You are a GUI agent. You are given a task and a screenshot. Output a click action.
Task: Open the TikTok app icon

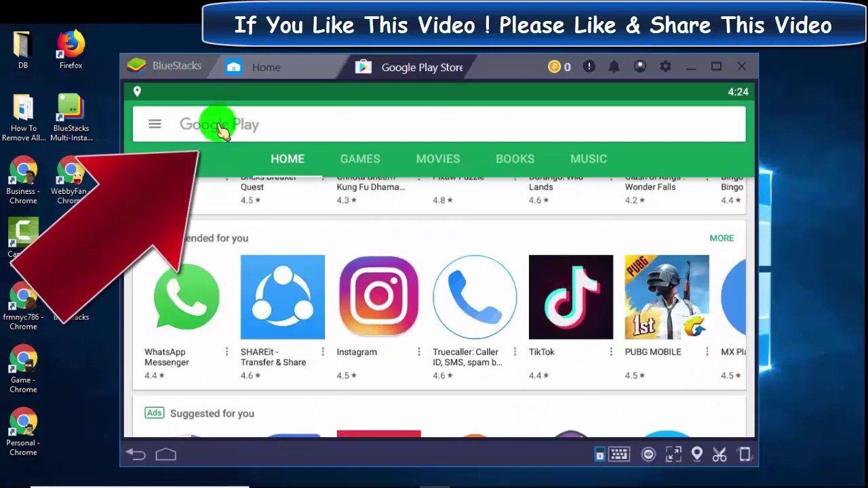[571, 297]
